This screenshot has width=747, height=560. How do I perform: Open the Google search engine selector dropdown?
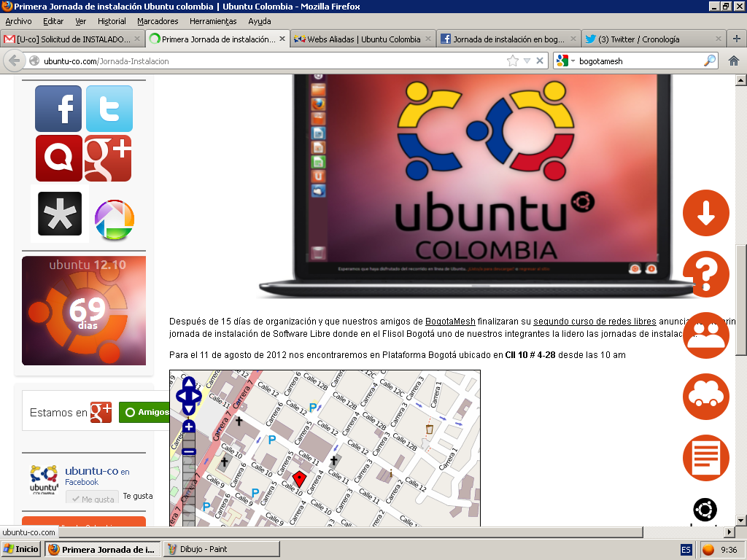pyautogui.click(x=566, y=61)
